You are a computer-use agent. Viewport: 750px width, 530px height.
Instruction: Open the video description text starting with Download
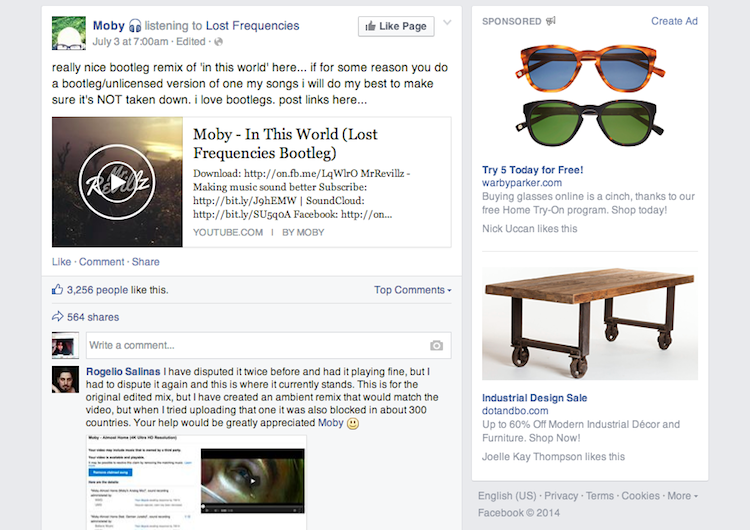[301, 194]
